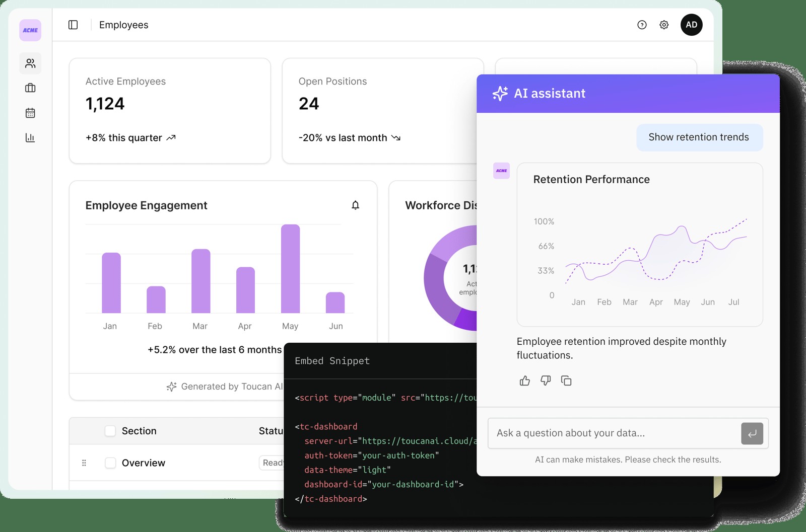Image resolution: width=806 pixels, height=532 pixels.
Task: Click '-20% vs last month' text
Action: click(x=343, y=138)
